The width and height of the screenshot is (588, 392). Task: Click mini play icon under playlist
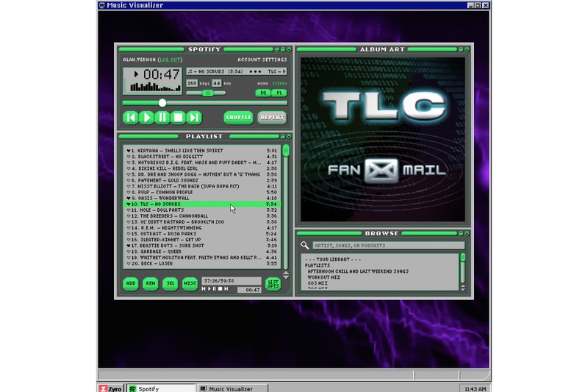coord(209,289)
